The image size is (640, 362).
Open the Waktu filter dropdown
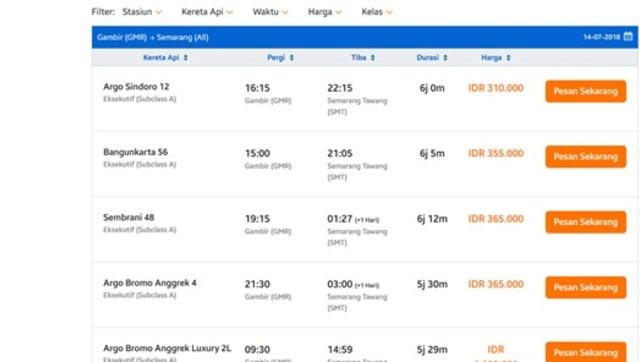(x=270, y=12)
